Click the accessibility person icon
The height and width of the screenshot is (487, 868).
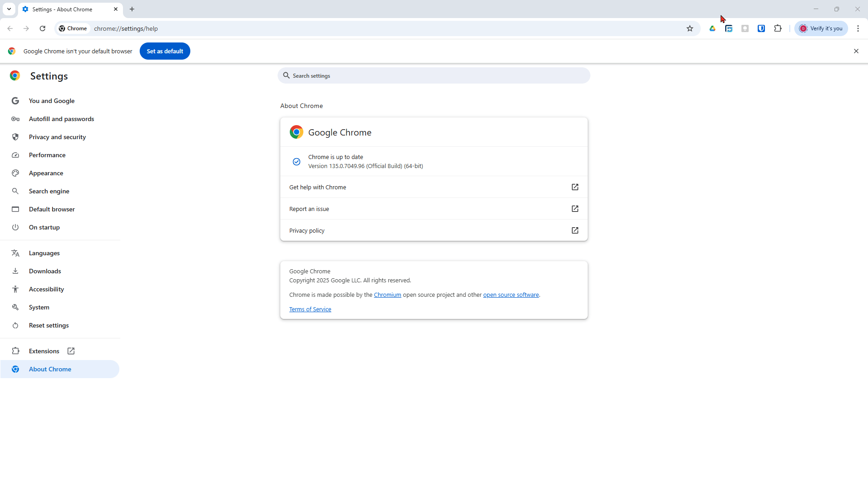(x=15, y=289)
